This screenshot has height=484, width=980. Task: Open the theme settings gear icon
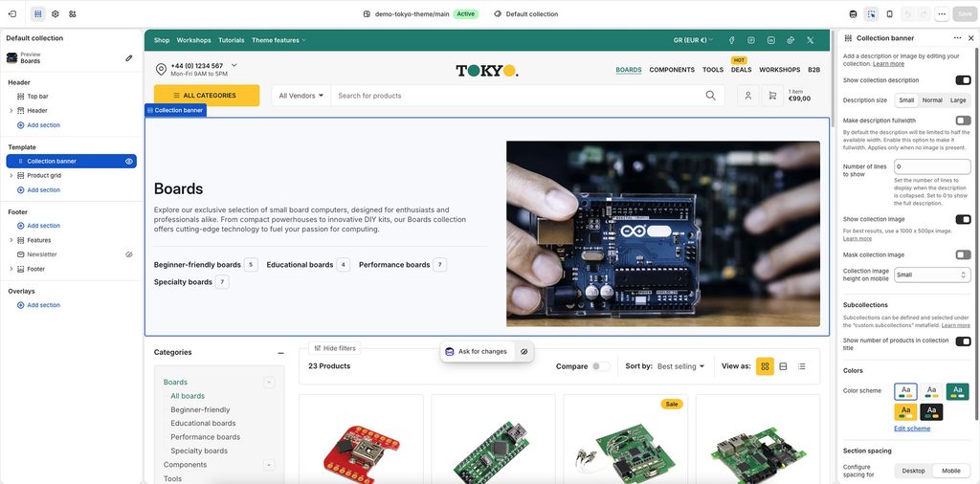[x=55, y=13]
